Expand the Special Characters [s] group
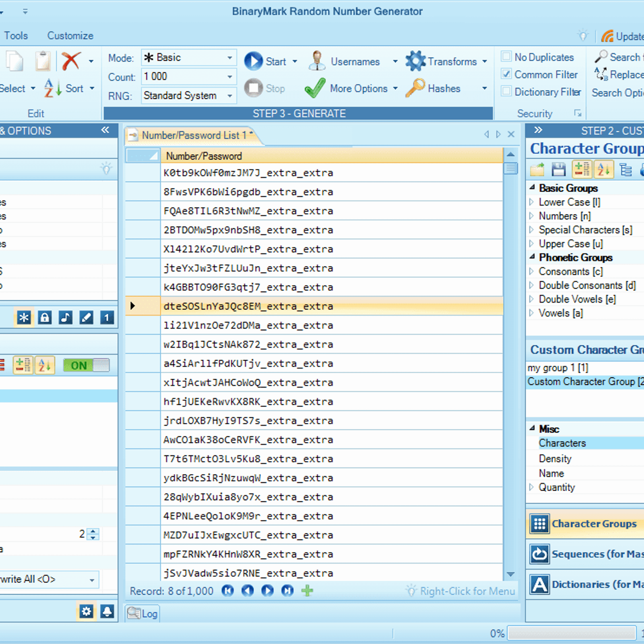644x644 pixels. coord(531,229)
